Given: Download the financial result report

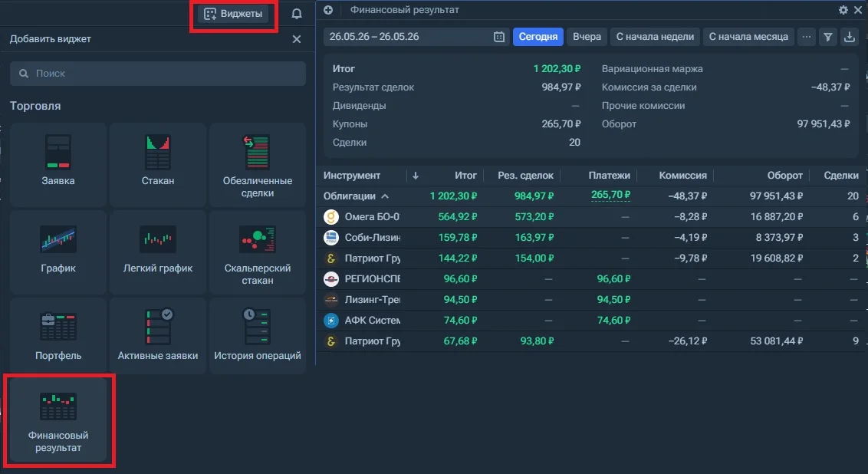Looking at the screenshot, I should coord(849,37).
